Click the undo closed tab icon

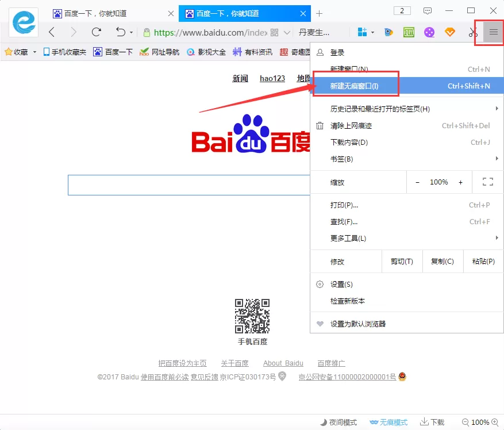121,32
